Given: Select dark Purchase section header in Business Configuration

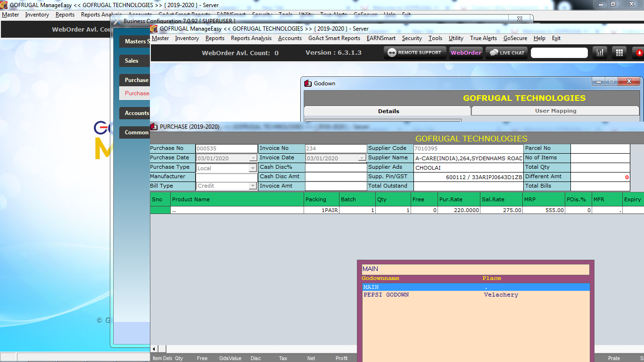Looking at the screenshot, I should (135, 80).
